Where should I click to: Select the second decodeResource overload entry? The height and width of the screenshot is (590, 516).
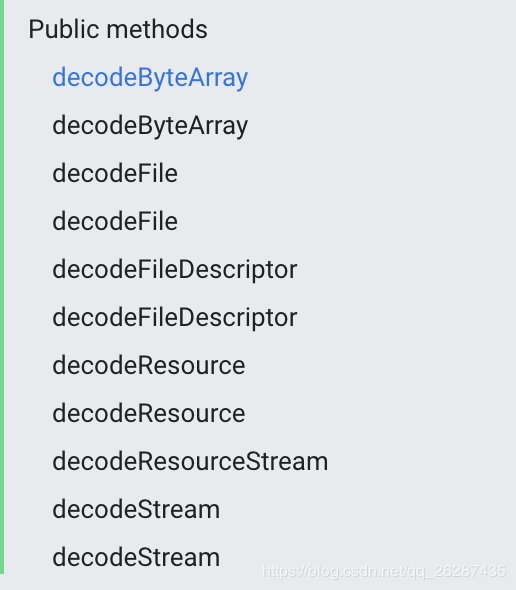[149, 414]
